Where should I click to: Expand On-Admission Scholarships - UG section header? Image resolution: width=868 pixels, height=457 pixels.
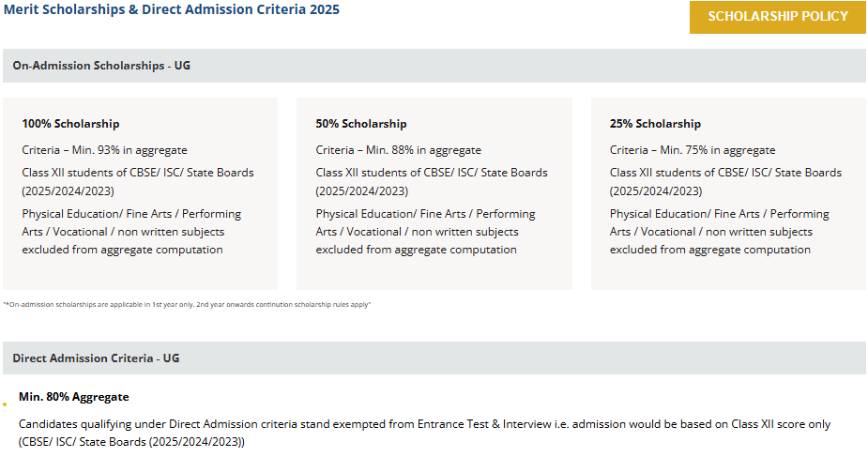click(x=434, y=66)
